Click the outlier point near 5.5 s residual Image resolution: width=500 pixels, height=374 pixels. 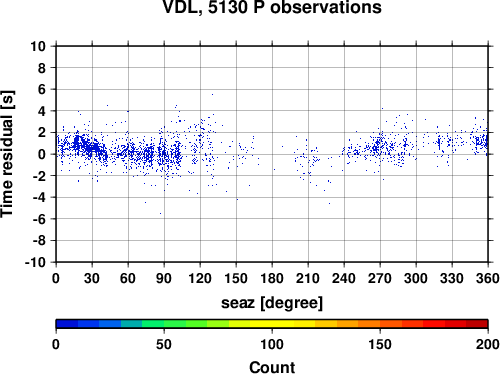pyautogui.click(x=212, y=94)
